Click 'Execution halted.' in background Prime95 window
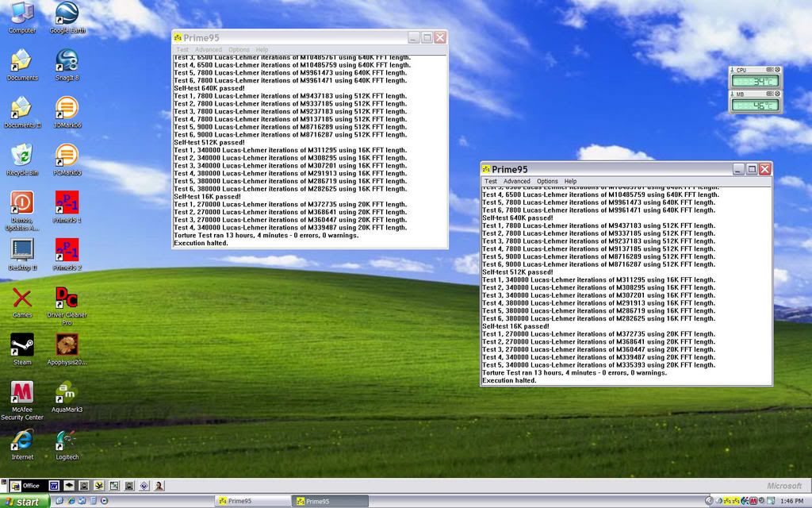Screen dimensions: 812x508 click(201, 243)
